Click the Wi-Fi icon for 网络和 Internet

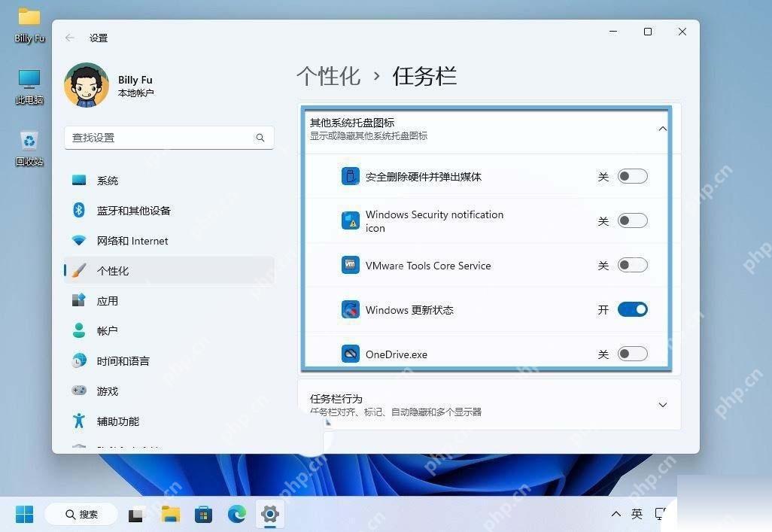pyautogui.click(x=79, y=240)
